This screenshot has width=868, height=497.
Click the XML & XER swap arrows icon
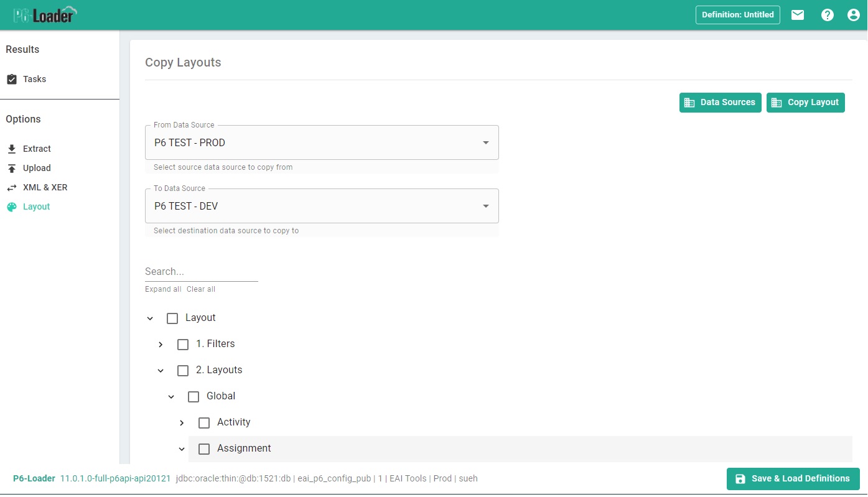(12, 188)
